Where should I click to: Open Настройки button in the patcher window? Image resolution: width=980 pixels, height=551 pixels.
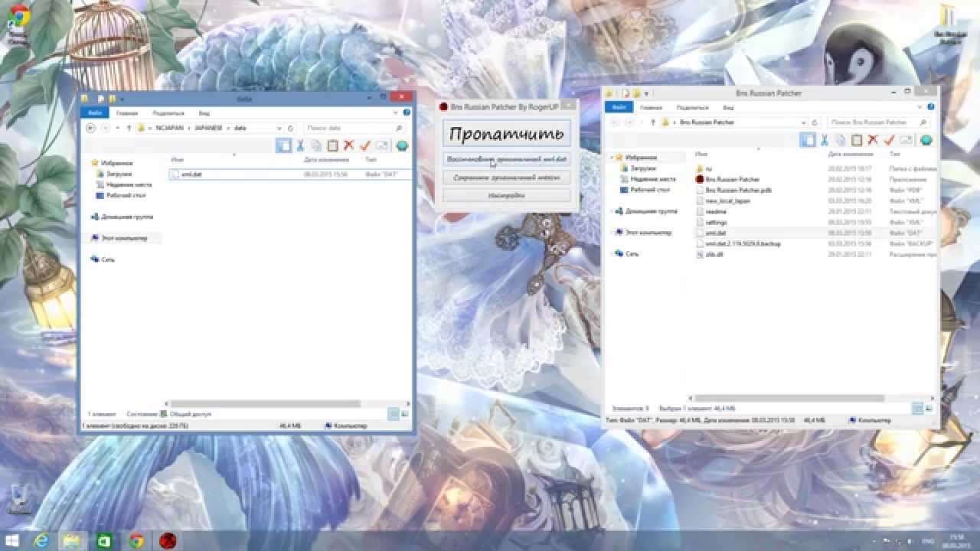[507, 196]
